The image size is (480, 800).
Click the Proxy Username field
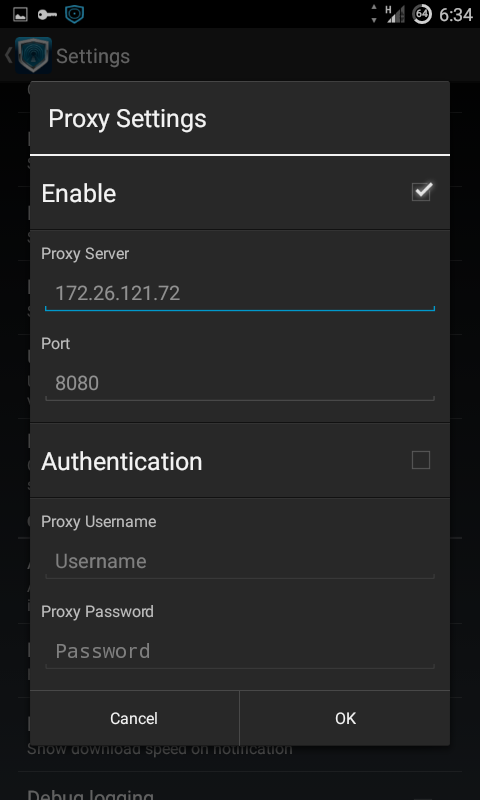click(240, 562)
